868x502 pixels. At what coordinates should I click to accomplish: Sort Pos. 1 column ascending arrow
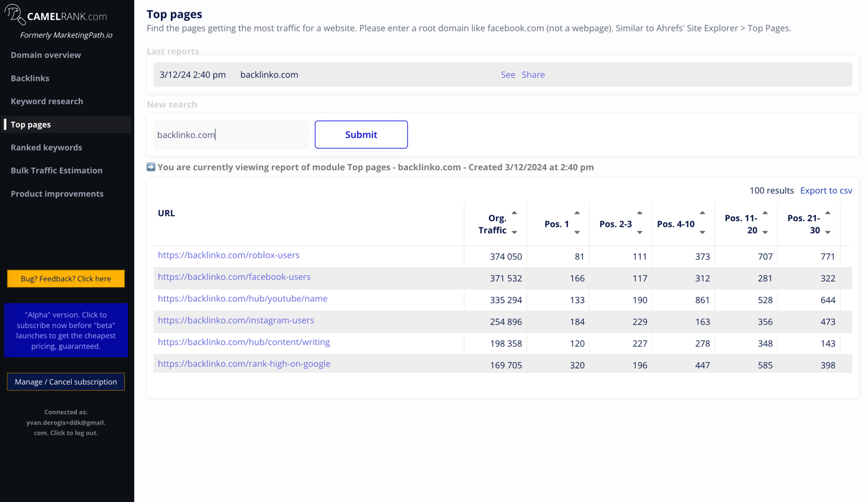[x=577, y=213]
